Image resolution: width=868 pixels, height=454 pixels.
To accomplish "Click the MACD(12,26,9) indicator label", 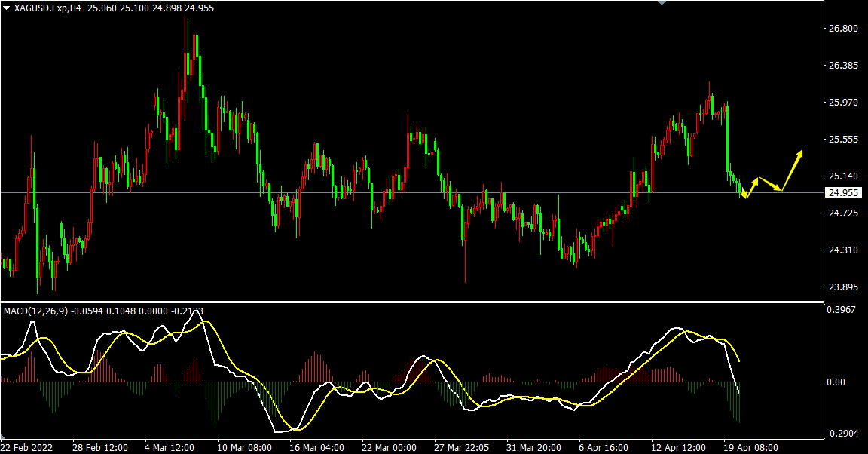I will pos(35,311).
